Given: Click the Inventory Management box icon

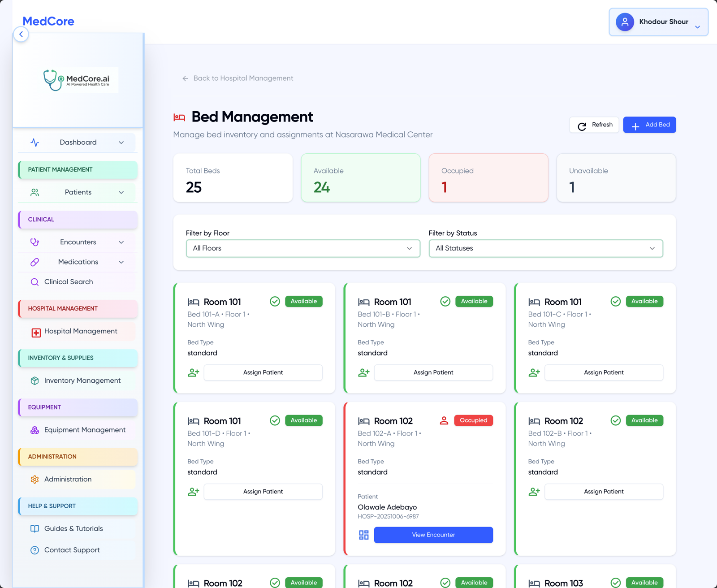Looking at the screenshot, I should [x=35, y=380].
